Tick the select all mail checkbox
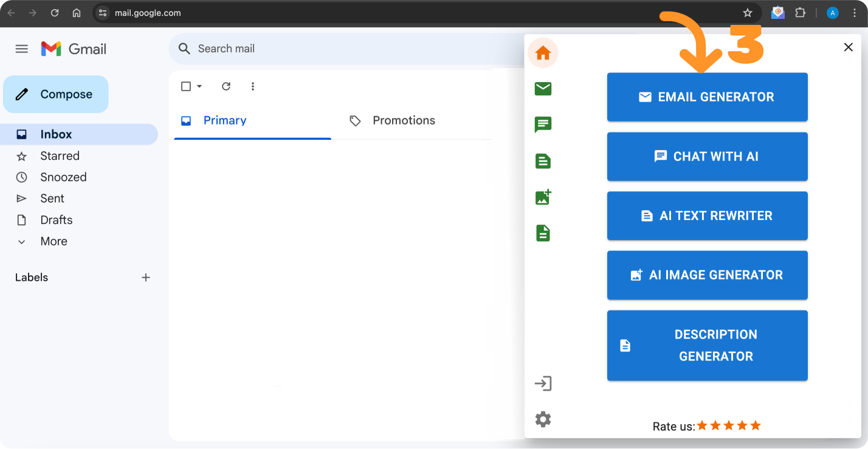The height and width of the screenshot is (449, 868). click(x=186, y=86)
